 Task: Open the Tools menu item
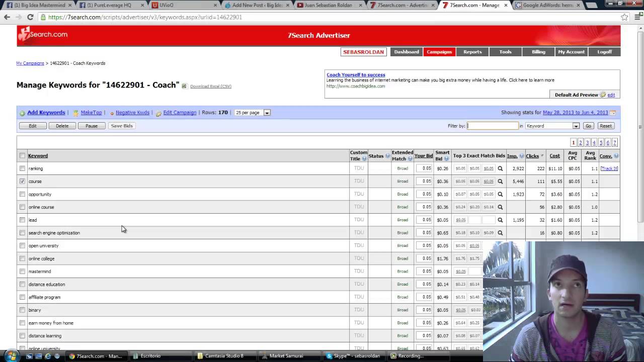[x=505, y=52]
